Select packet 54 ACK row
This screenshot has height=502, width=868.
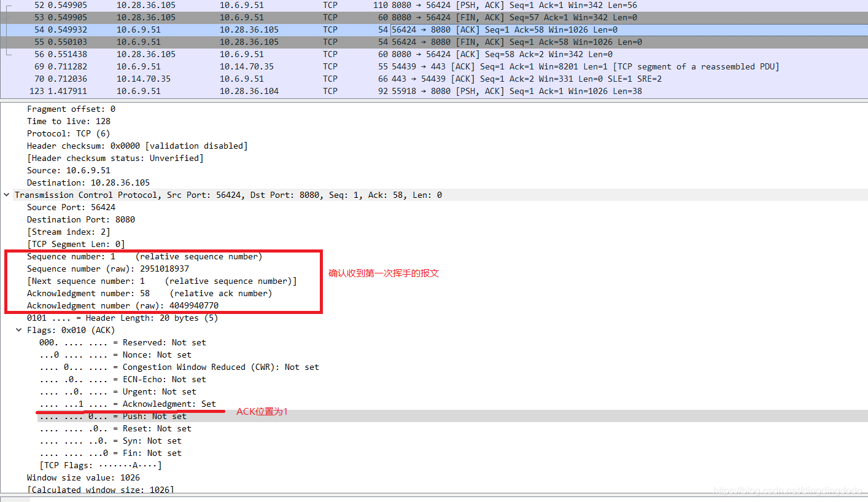(434, 29)
